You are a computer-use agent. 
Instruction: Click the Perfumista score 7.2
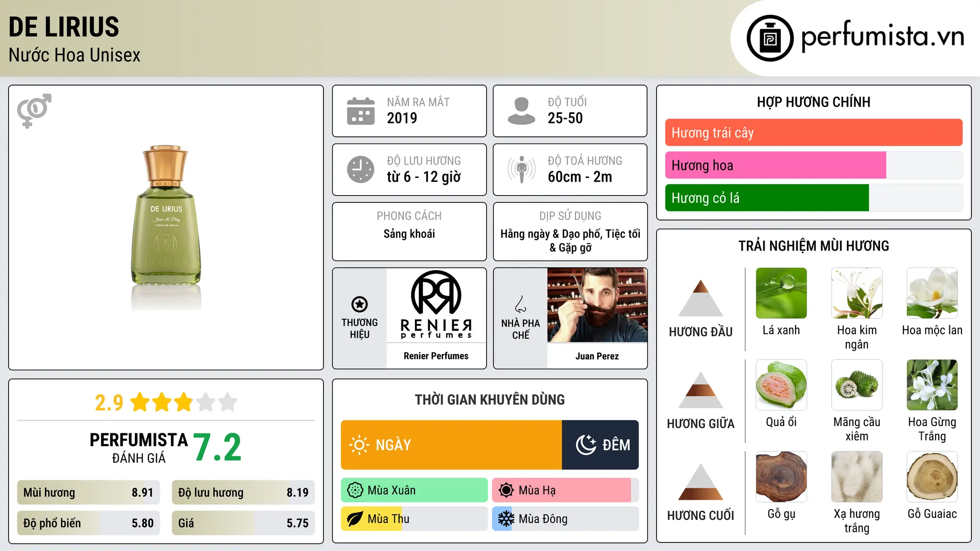coord(218,447)
